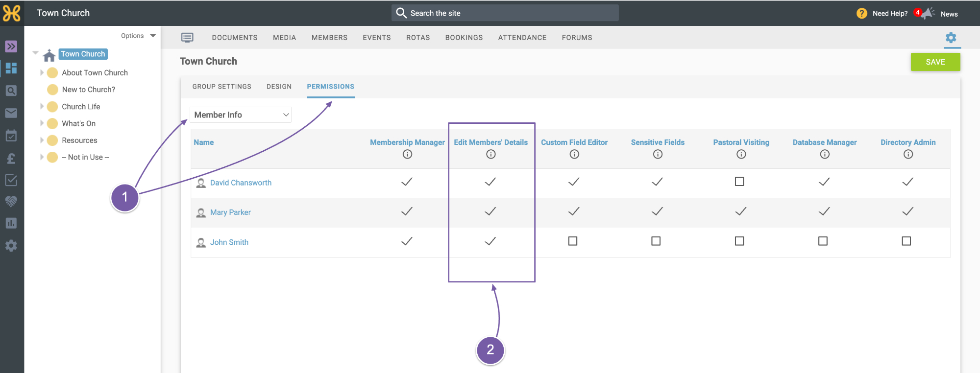Enable Pastoral Visiting for David Chansworth
The width and height of the screenshot is (980, 373).
(739, 182)
